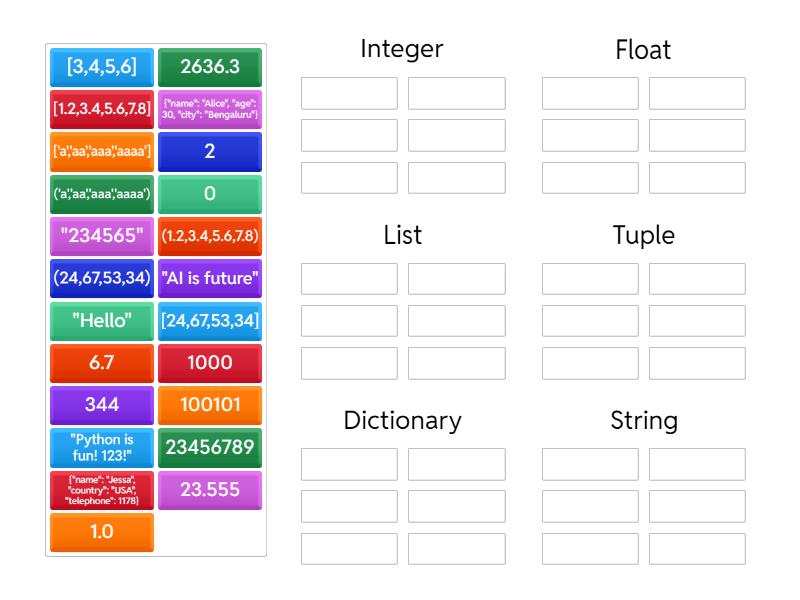Viewport: 800px width, 600px height.
Task: Select the ('a','aa','aaa','aaaa') tuple tile
Action: click(101, 195)
